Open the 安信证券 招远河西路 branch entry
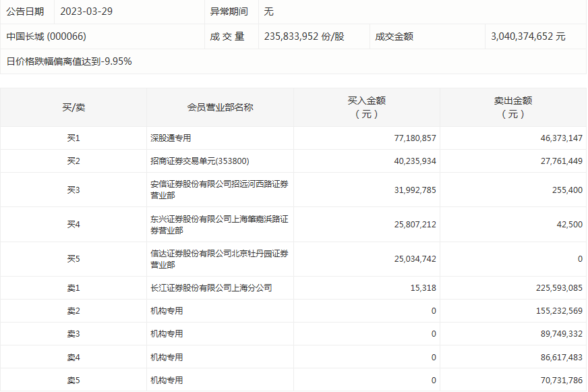Screen dimensions: 588x392 point(219,190)
